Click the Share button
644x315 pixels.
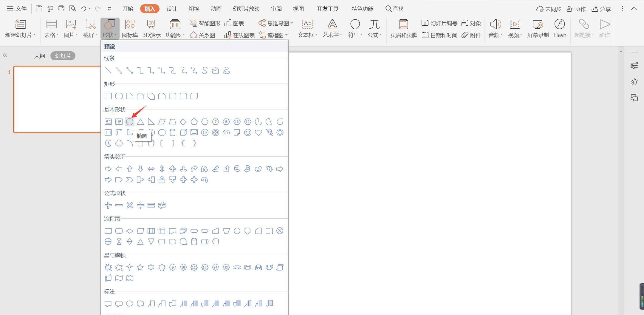click(x=601, y=9)
